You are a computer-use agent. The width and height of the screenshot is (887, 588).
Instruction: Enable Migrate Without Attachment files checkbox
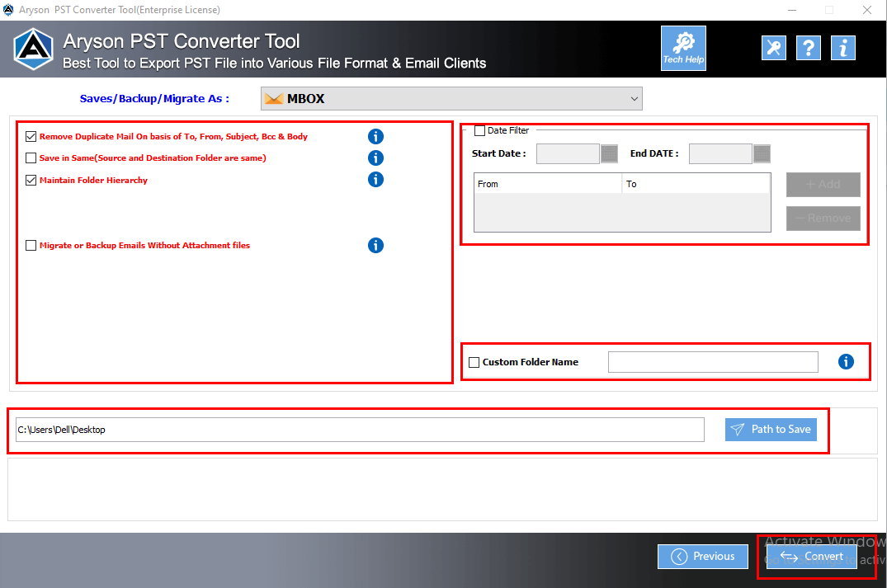pyautogui.click(x=31, y=246)
